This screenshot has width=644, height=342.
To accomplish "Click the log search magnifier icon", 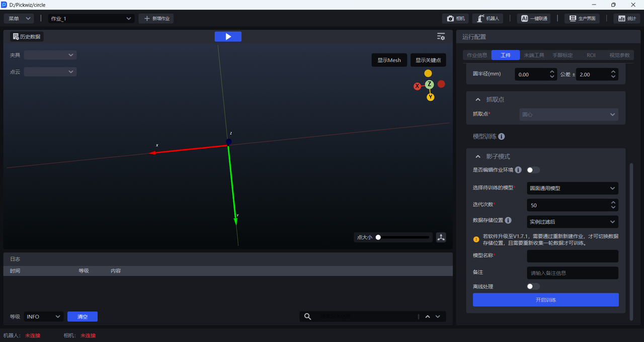I will tap(307, 316).
